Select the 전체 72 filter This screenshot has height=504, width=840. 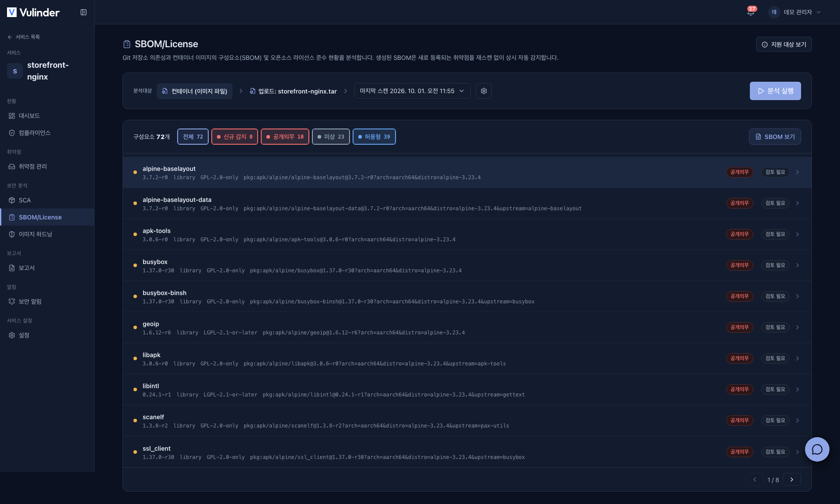tap(193, 137)
